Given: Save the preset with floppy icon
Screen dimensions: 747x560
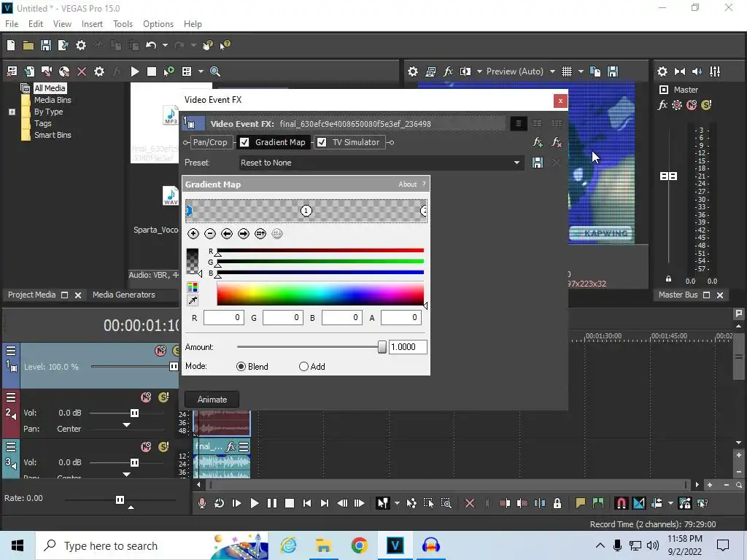Looking at the screenshot, I should tap(538, 163).
